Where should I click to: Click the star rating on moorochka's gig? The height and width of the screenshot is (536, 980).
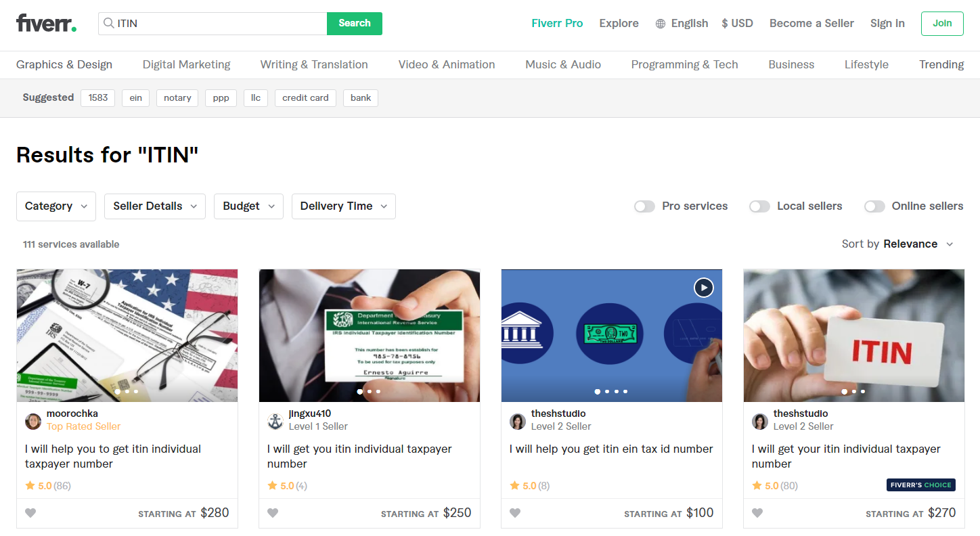48,485
